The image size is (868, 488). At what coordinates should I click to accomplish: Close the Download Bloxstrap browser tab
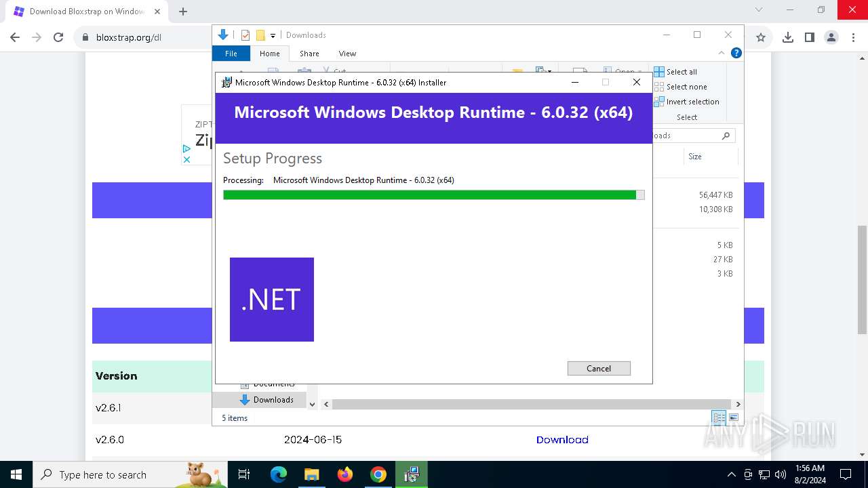tap(157, 11)
